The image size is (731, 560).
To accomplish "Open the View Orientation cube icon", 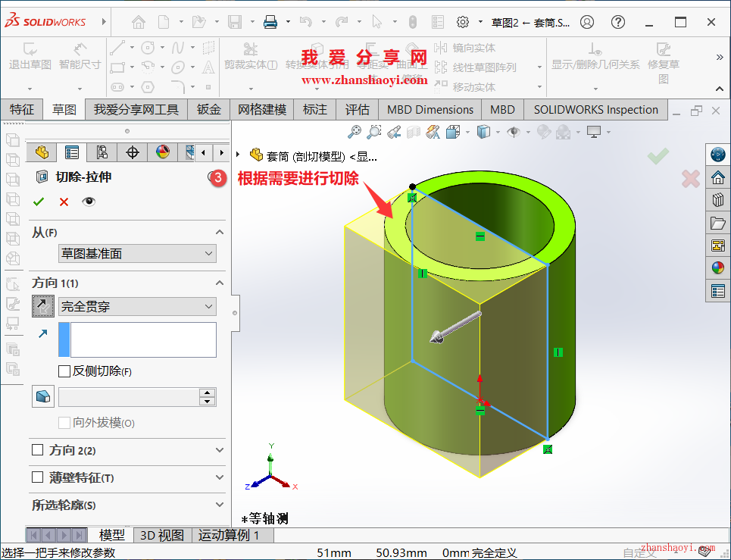I will point(453,132).
